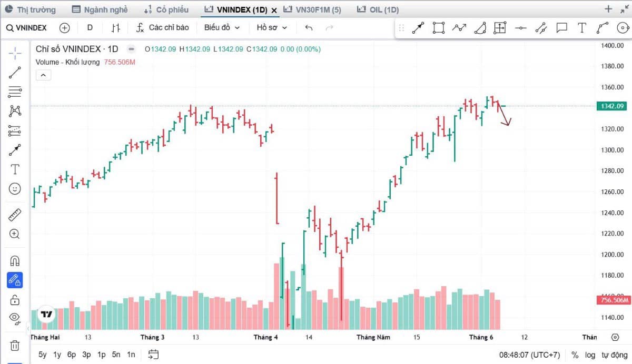This screenshot has height=364, width=632.
Task: Toggle lock all drawings
Action: click(x=15, y=300)
